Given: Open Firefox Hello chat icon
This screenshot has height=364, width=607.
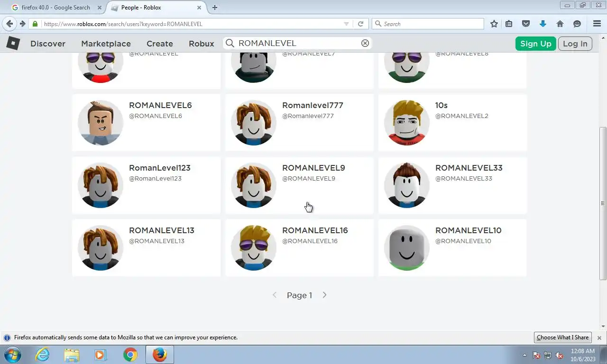Looking at the screenshot, I should (x=577, y=24).
